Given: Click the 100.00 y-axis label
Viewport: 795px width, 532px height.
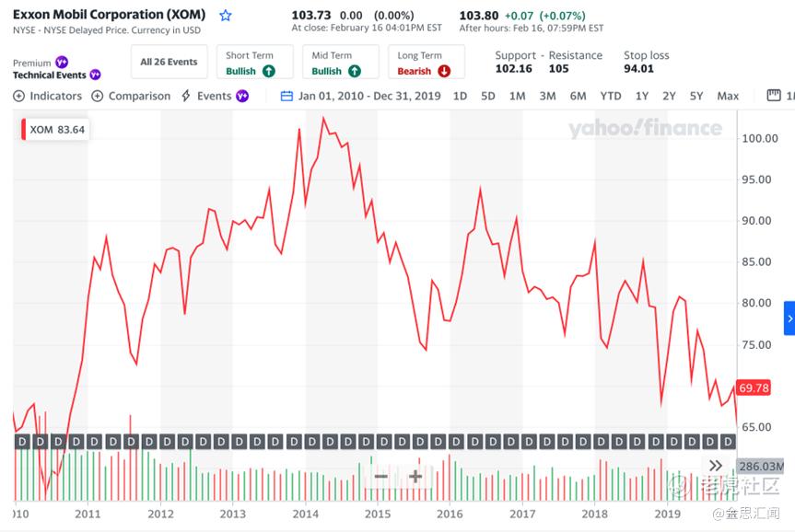Looking at the screenshot, I should [759, 139].
